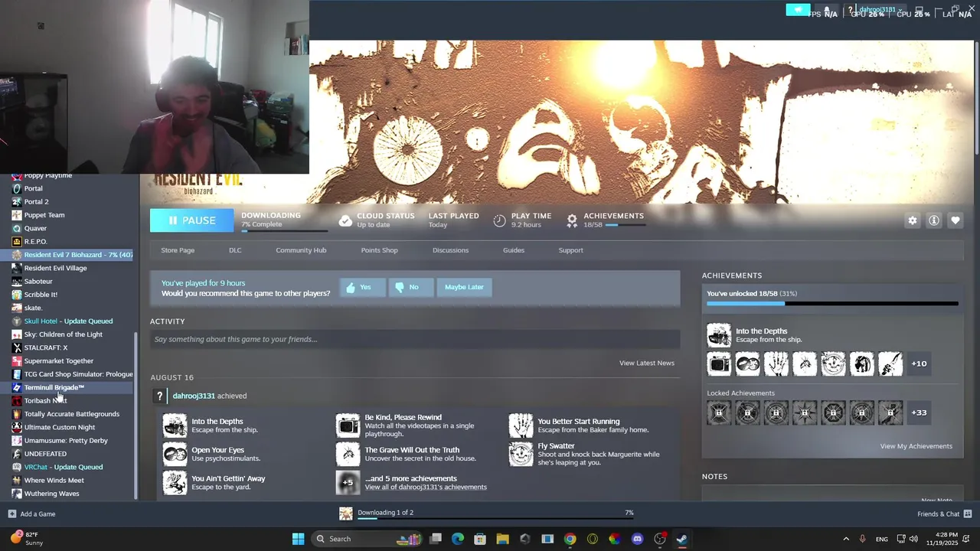Open the DLC tab
The image size is (980, 551).
tap(235, 250)
